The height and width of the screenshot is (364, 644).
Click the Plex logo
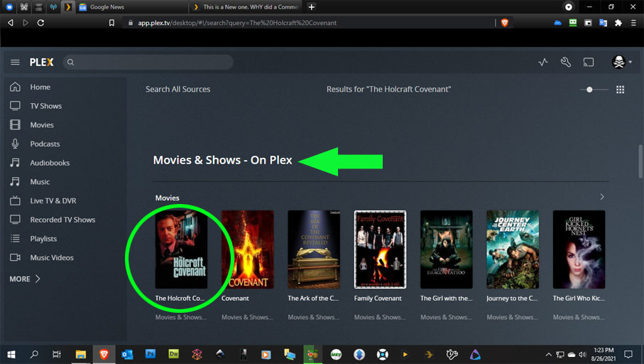[x=41, y=62]
